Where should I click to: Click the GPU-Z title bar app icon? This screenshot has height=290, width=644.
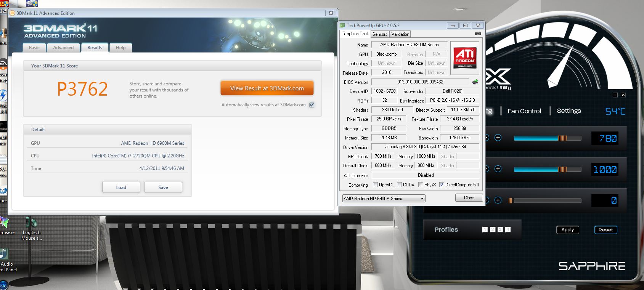(x=342, y=26)
